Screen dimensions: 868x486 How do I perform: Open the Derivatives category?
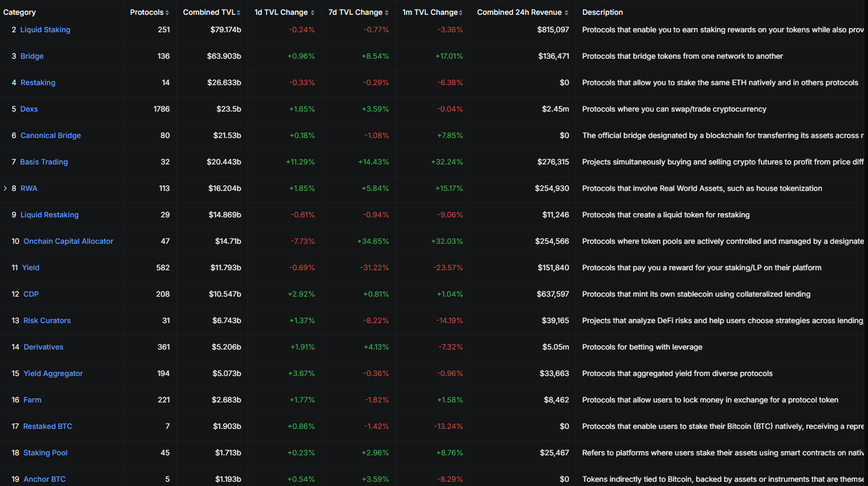43,347
